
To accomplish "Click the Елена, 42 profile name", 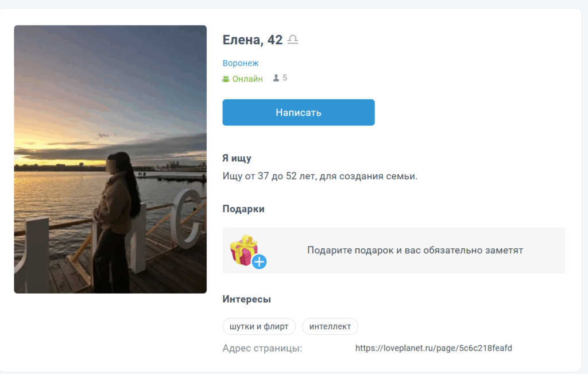I will pyautogui.click(x=253, y=40).
